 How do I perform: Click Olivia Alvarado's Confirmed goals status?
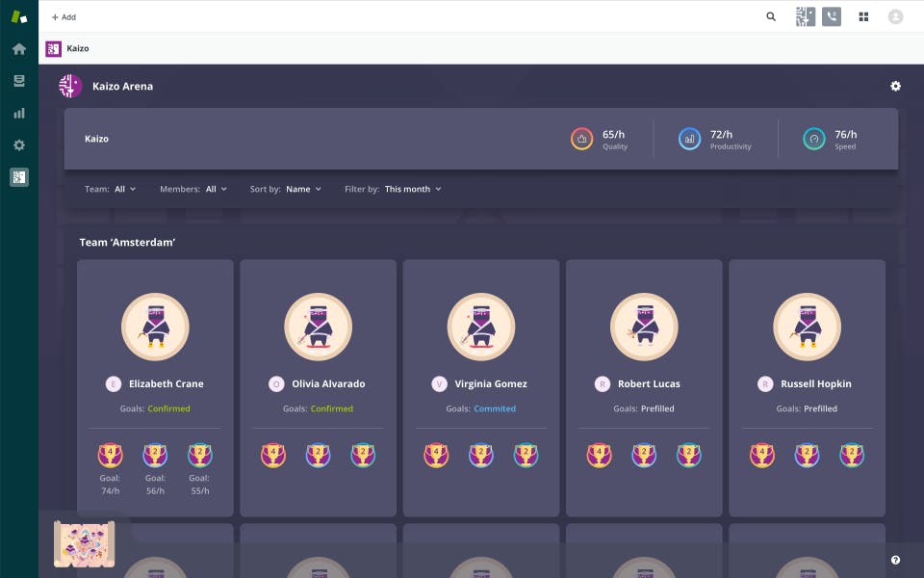point(332,408)
